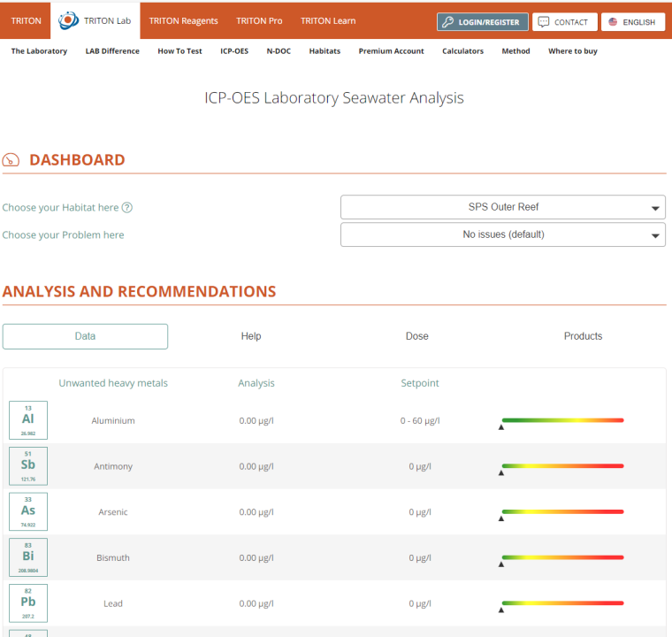Click the Pb Lead element tile
The width and height of the screenshot is (672, 637).
tap(28, 603)
